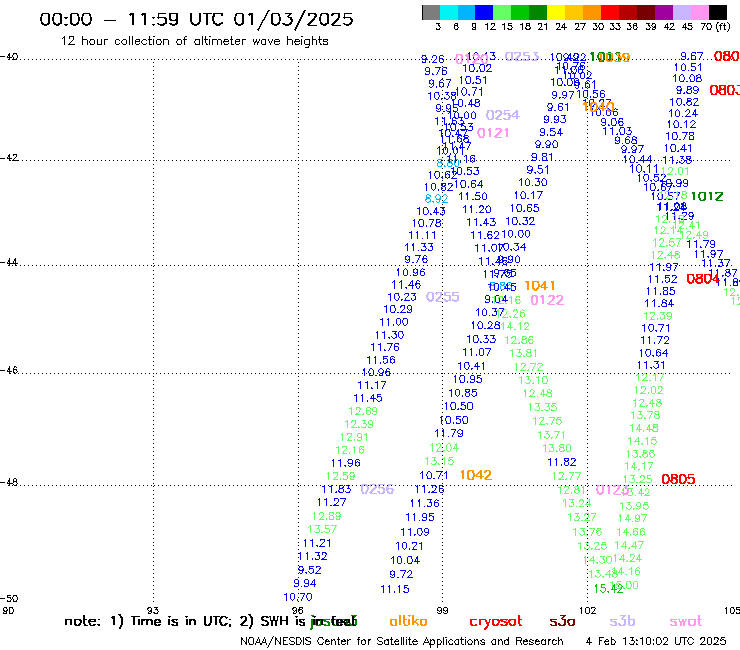
Task: Select the dark blue legend swatch before 12
Action: (484, 12)
